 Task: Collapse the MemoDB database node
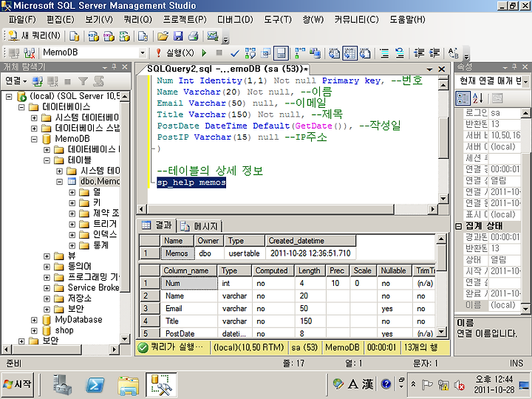click(34, 139)
